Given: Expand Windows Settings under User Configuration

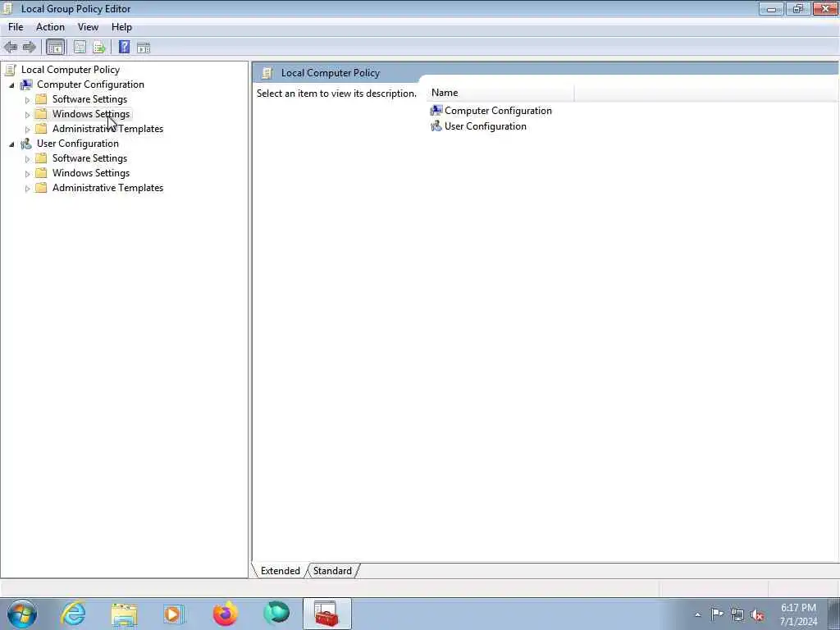Looking at the screenshot, I should (27, 174).
